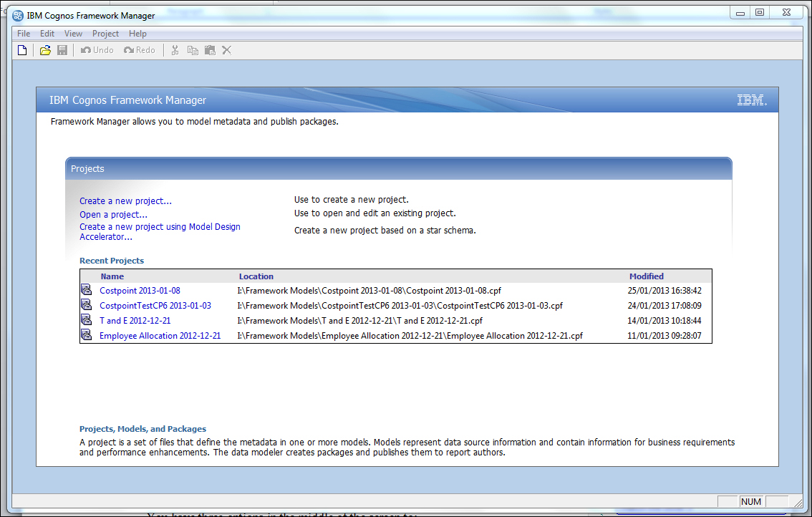Click the Costpoint 2013-01-08.cpf location path
Viewport: 812px width, 517px height.
pos(369,291)
